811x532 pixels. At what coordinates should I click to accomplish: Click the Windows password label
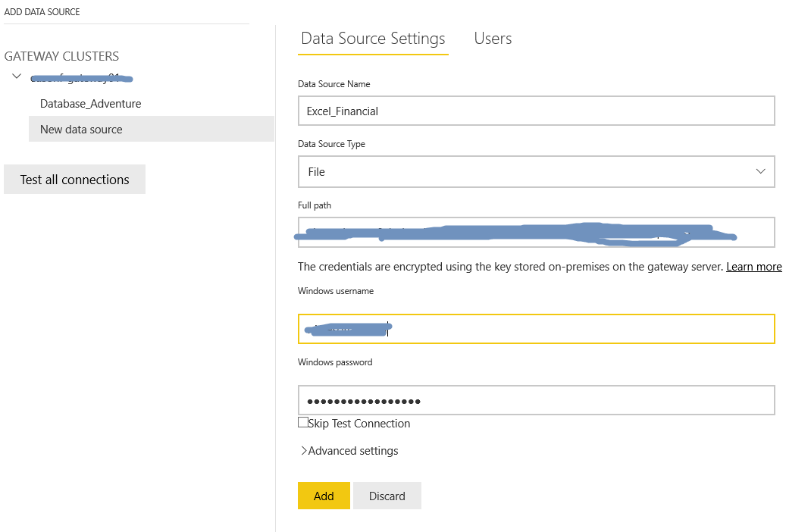(x=335, y=362)
